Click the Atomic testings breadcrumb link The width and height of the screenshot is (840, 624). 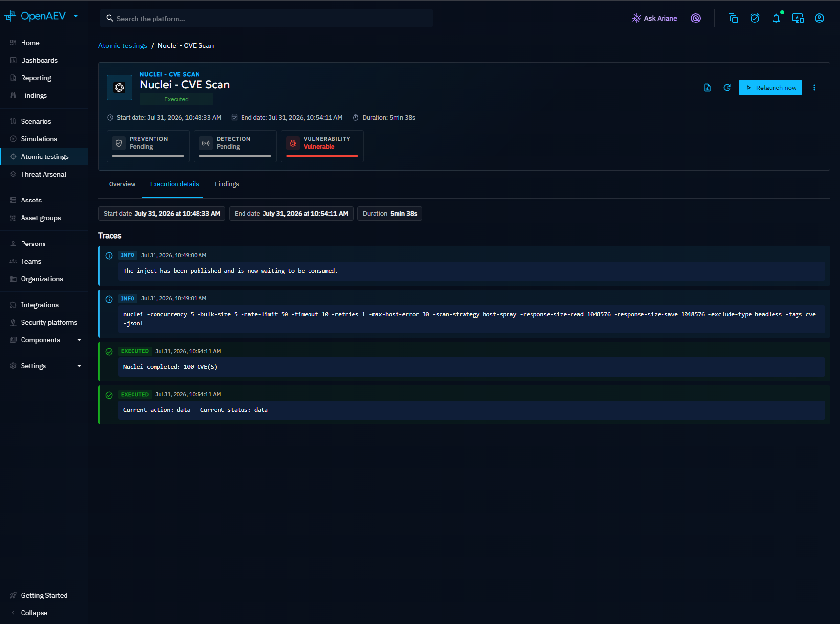pyautogui.click(x=123, y=45)
